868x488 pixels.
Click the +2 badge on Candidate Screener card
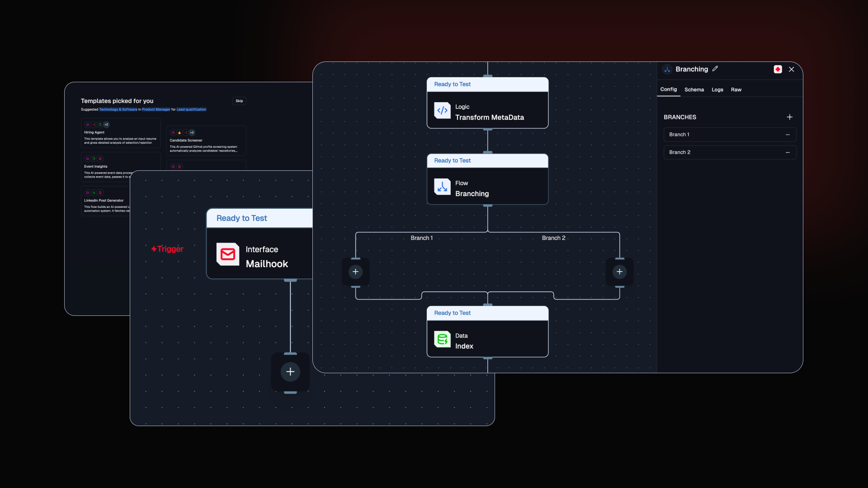pos(192,132)
